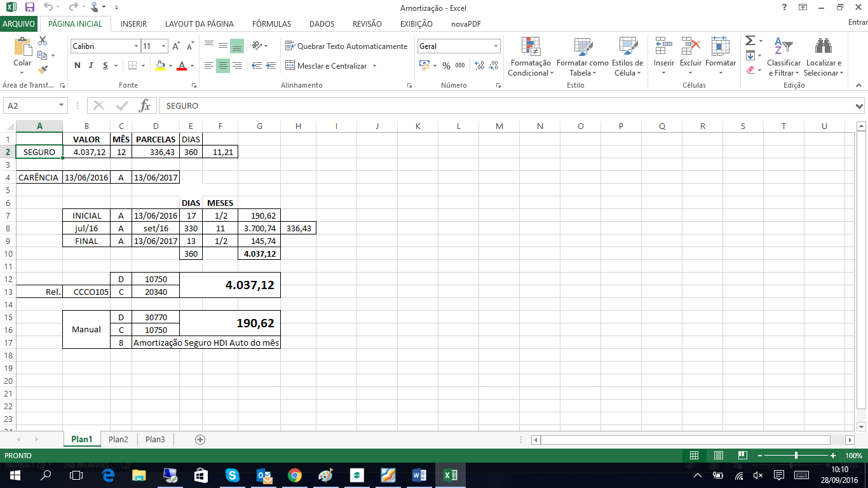Image resolution: width=868 pixels, height=488 pixels.
Task: Switch to LAYOUT DA PÁGINA tab
Action: 200,24
